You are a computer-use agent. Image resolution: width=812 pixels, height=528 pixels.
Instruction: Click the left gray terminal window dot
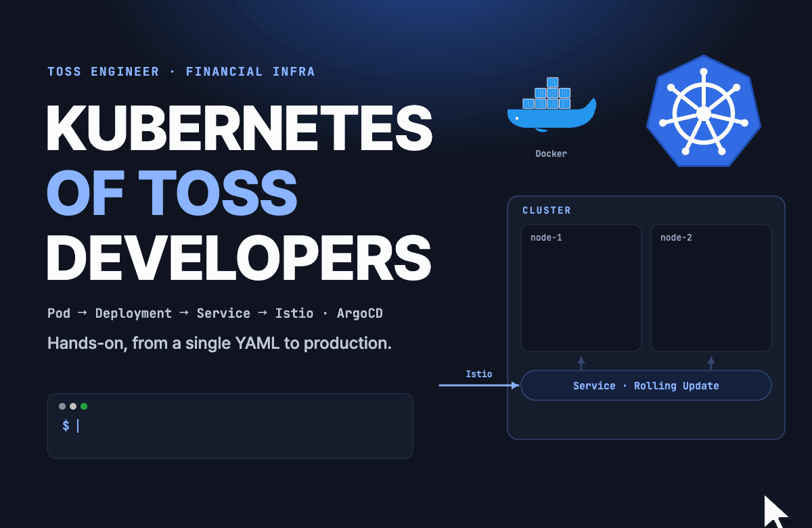pyautogui.click(x=62, y=406)
